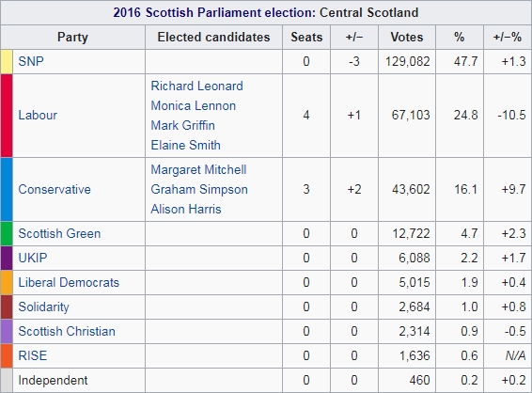Open the Liberal Democrats link
The height and width of the screenshot is (393, 532).
[69, 282]
